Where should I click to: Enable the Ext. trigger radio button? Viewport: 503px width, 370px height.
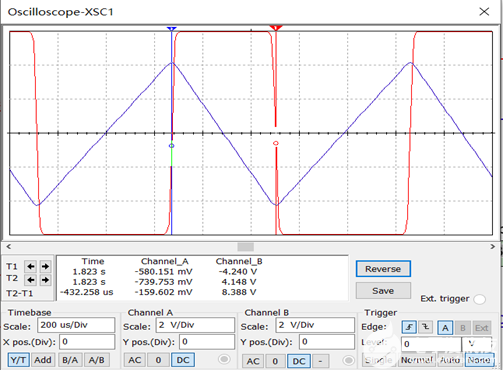(x=480, y=299)
